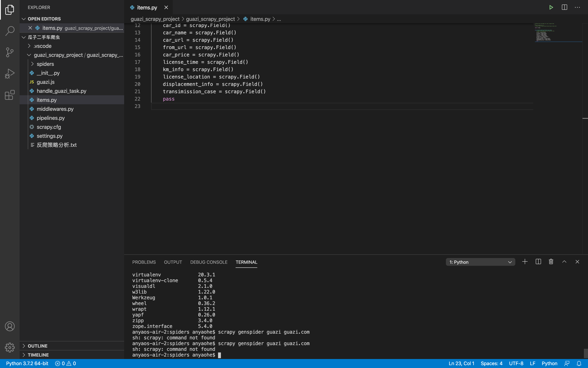Open the terminal selector dropdown 1: Python
The height and width of the screenshot is (368, 588).
click(480, 262)
